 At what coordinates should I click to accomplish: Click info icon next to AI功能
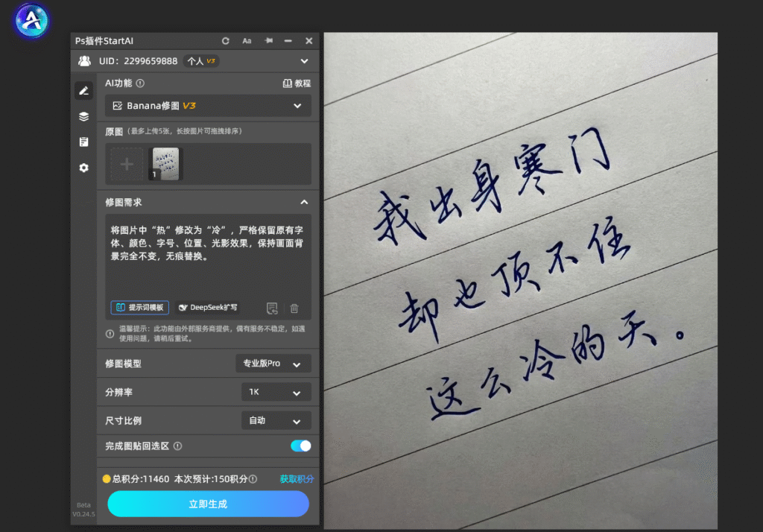[x=140, y=83]
